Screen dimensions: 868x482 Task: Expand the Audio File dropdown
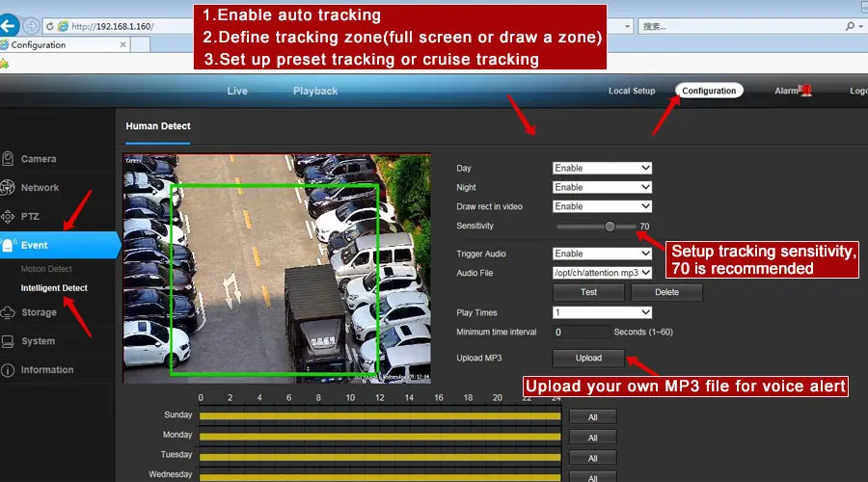pyautogui.click(x=602, y=273)
